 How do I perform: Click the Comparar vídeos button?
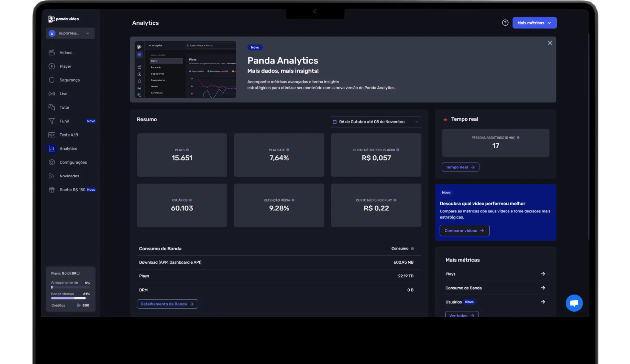tap(464, 231)
